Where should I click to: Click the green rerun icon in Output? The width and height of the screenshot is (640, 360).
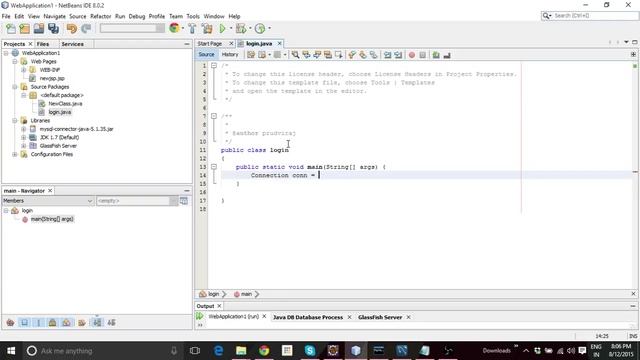[200, 316]
